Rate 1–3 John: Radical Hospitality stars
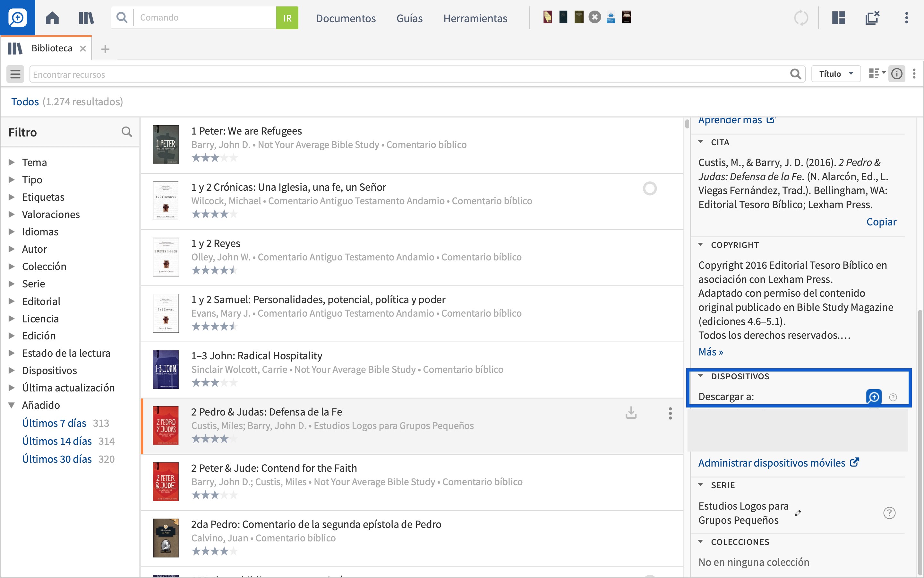Viewport: 924px width, 578px height. pos(215,383)
